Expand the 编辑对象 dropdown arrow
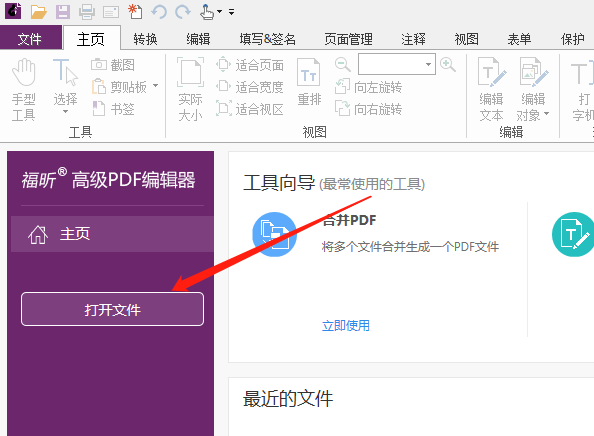The width and height of the screenshot is (594, 436). point(546,113)
